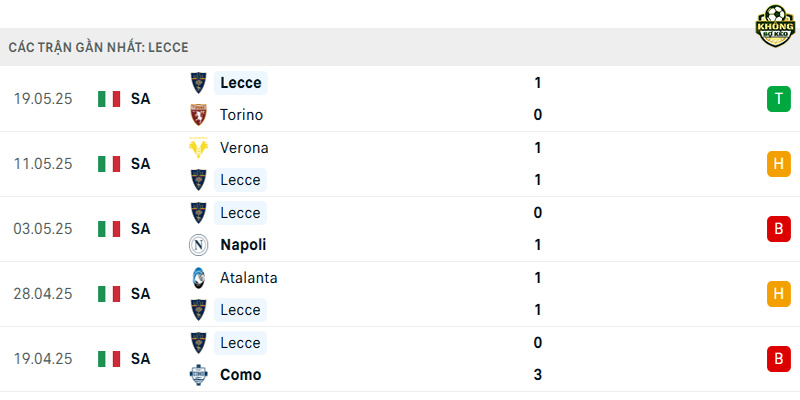Click the Atalanta club crest icon

(198, 278)
